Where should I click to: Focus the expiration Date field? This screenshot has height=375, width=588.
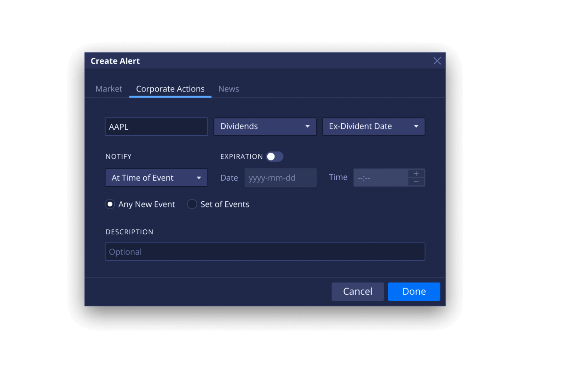pos(280,178)
